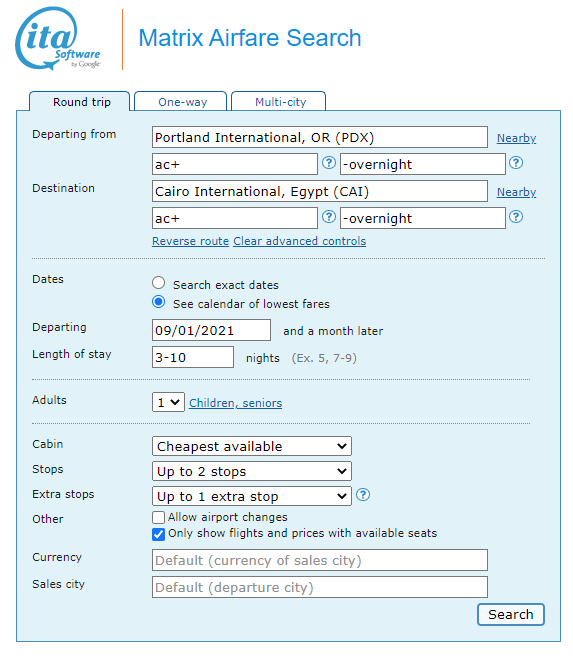Open the Stops dropdown
The image size is (573, 658).
coord(251,471)
